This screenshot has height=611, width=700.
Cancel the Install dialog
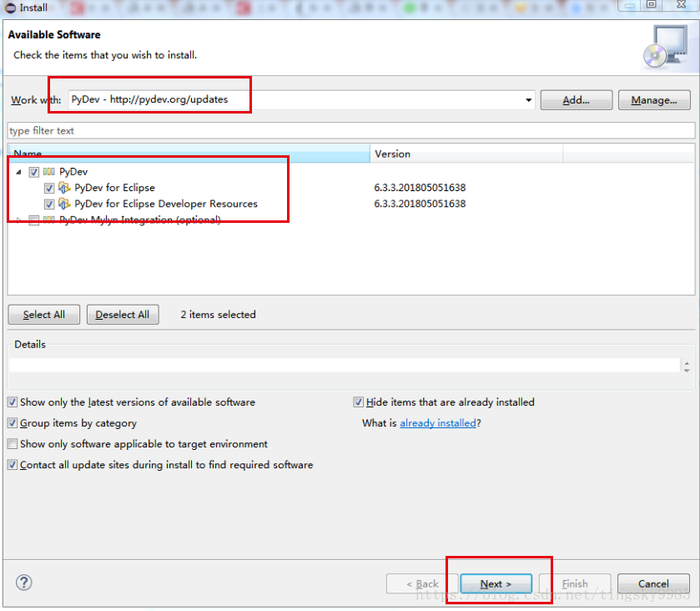653,583
